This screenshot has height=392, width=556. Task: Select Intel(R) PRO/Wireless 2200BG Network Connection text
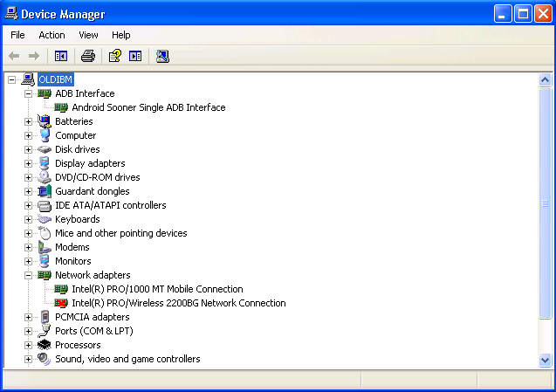point(179,303)
